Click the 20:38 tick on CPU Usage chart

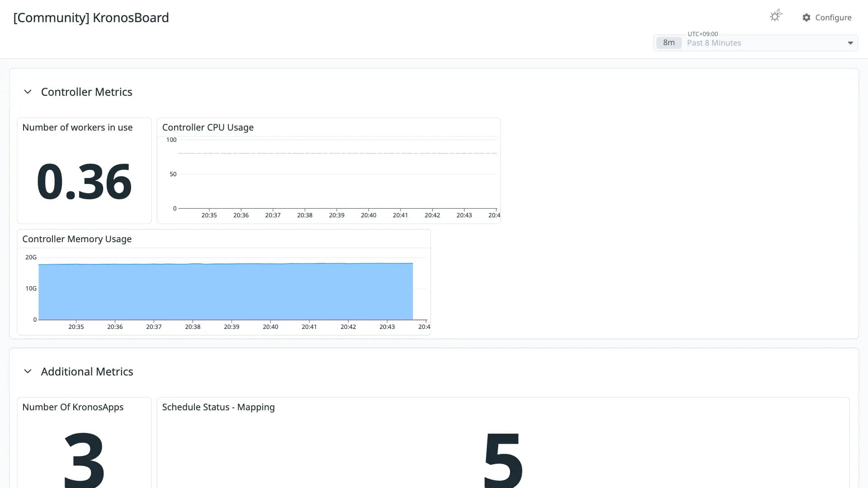click(x=305, y=215)
